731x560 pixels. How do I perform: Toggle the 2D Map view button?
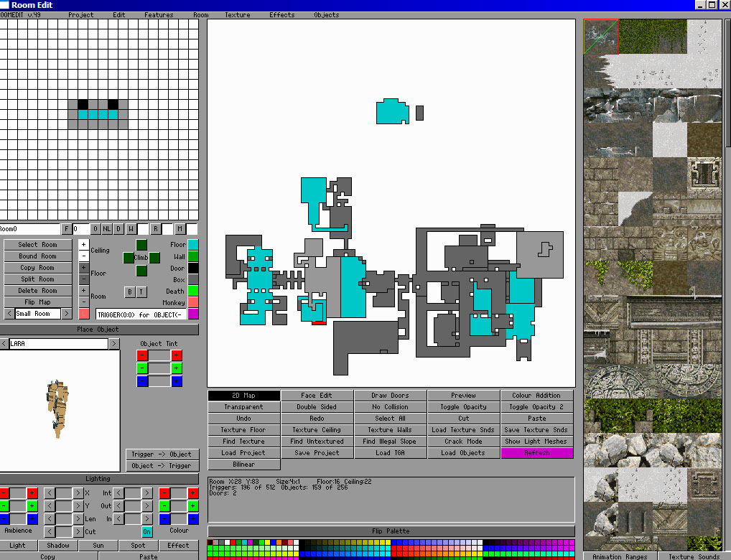(244, 396)
